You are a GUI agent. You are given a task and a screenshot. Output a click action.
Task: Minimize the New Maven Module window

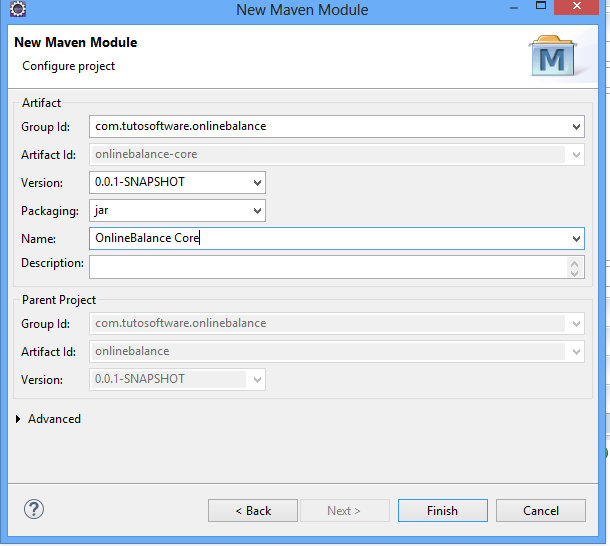tap(514, 8)
